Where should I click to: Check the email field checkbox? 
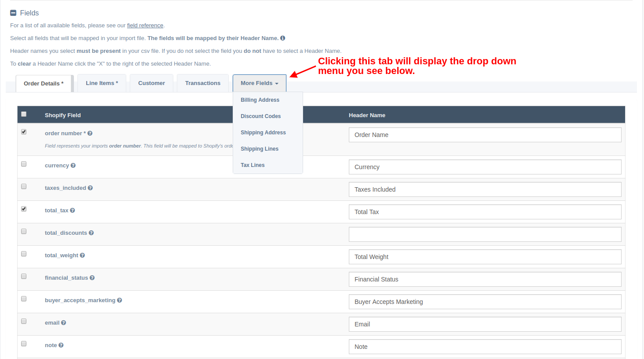pos(24,321)
